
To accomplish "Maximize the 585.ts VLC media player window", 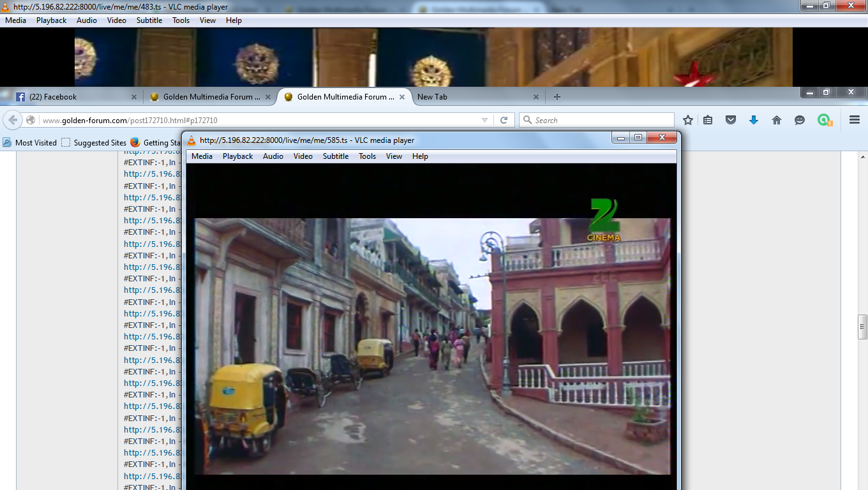I will (638, 137).
